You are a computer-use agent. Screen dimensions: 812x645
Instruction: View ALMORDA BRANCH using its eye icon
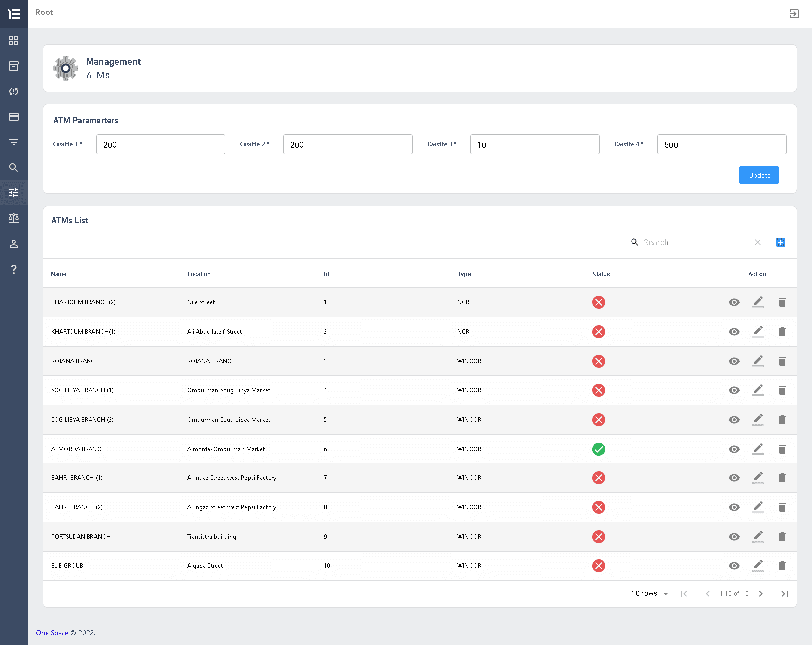click(734, 449)
